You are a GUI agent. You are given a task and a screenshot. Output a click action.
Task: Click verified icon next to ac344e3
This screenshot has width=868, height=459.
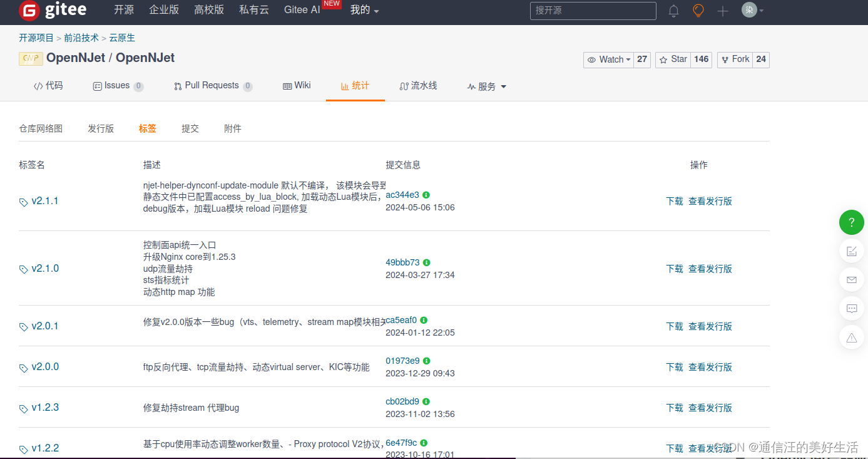click(x=426, y=195)
